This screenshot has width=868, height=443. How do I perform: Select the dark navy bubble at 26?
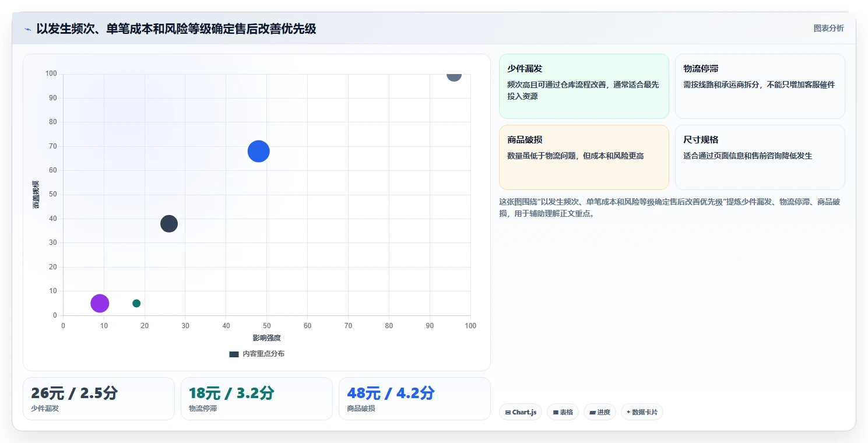169,223
